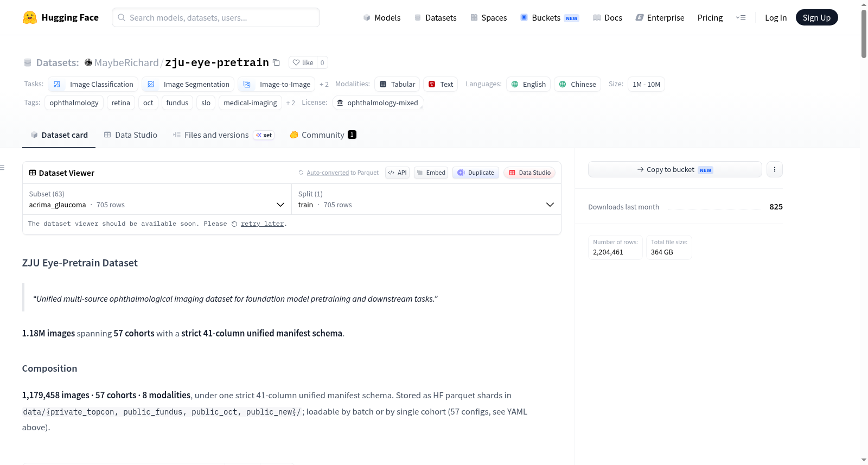Select the Image Classification task tag
Viewport: 868px width, 465px height.
pos(93,84)
